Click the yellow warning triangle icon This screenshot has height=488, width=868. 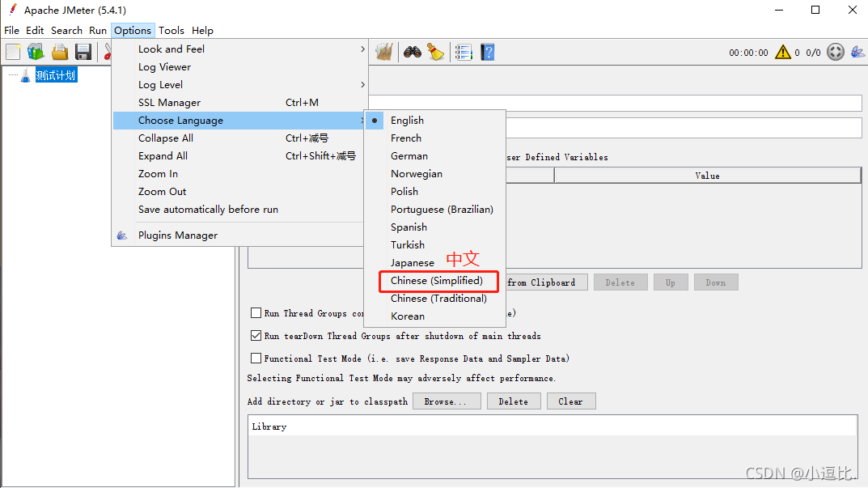tap(783, 52)
